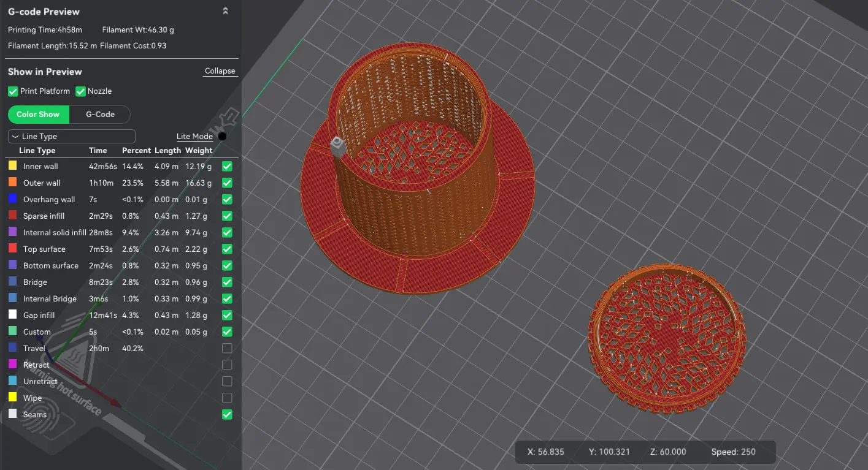Viewport: 868px width, 470px height.
Task: Click the Filament Cost 0.93 text
Action: tap(133, 46)
